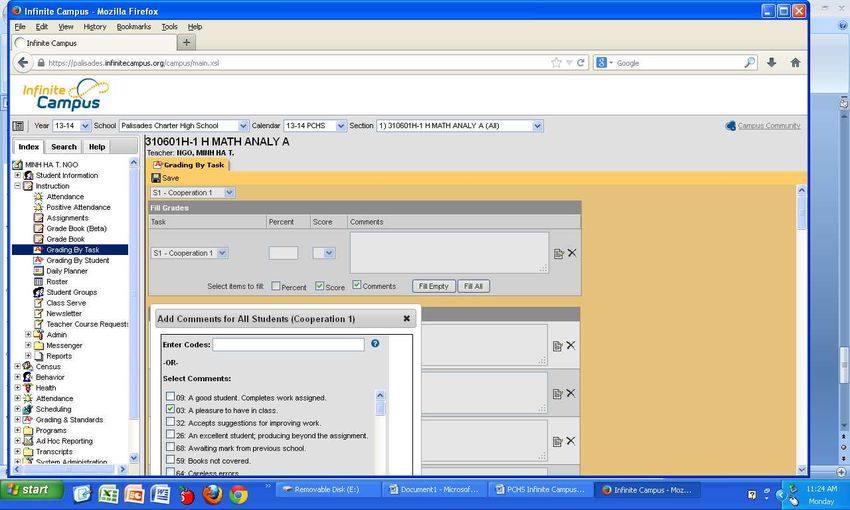Open Daily Planner item

[66, 271]
